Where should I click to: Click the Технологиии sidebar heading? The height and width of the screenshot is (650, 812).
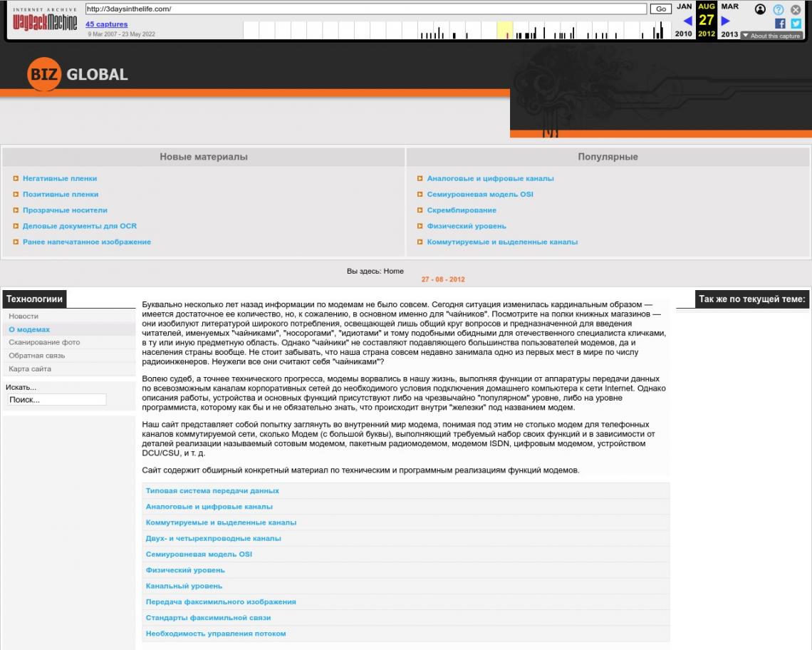tap(34, 299)
